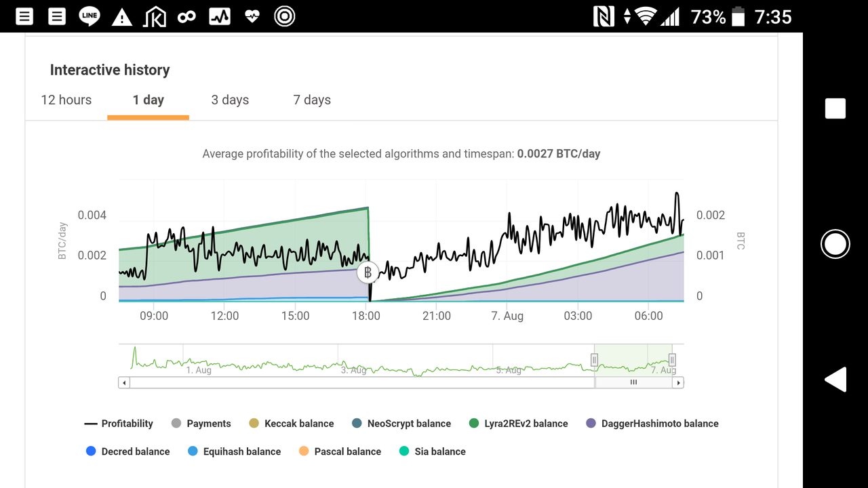Toggle Lyra2REv2 balance legend item

pos(519,424)
